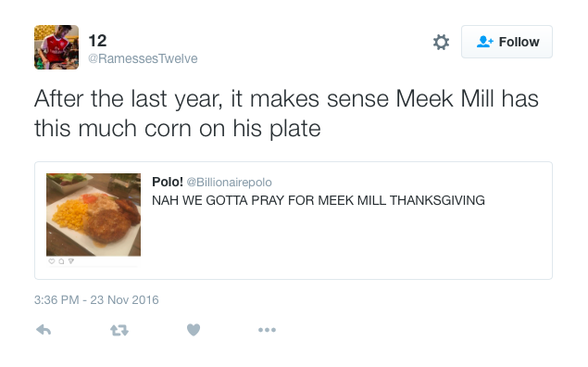Click the @Billionairepolo handle
This screenshot has width=588, height=367.
pos(229,183)
